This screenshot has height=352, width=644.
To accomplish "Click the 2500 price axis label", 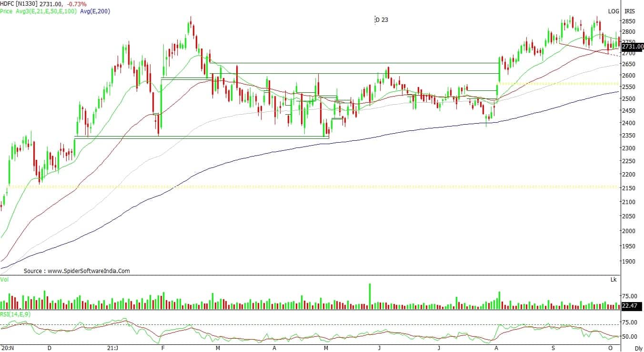I will [x=629, y=99].
